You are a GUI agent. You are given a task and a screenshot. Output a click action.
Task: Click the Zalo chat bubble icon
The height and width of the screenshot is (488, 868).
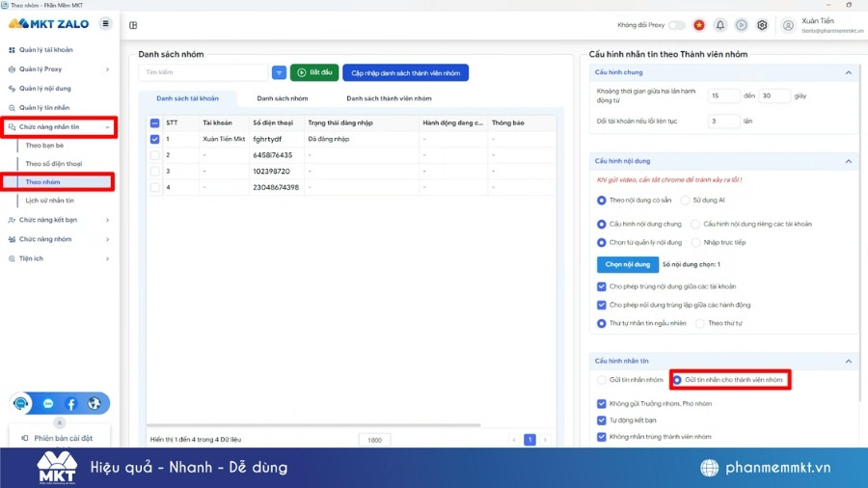coord(48,404)
